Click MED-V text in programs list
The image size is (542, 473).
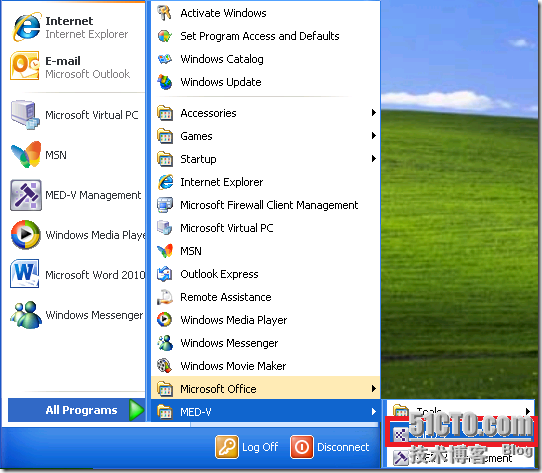[x=196, y=412]
